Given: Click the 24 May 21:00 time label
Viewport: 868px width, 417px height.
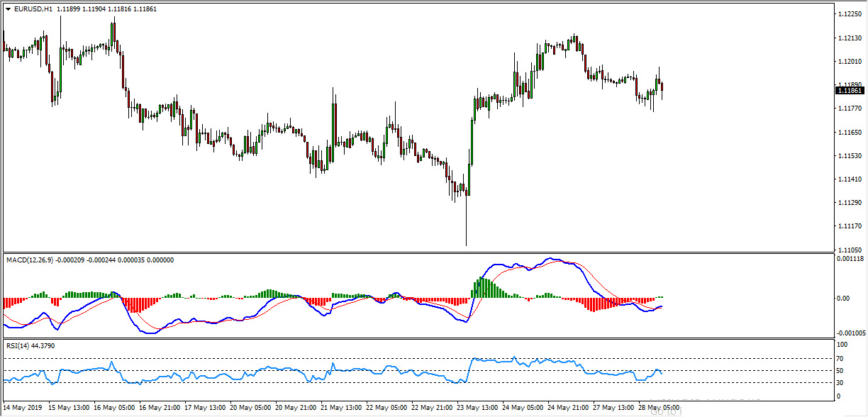Looking at the screenshot, I should [569, 408].
